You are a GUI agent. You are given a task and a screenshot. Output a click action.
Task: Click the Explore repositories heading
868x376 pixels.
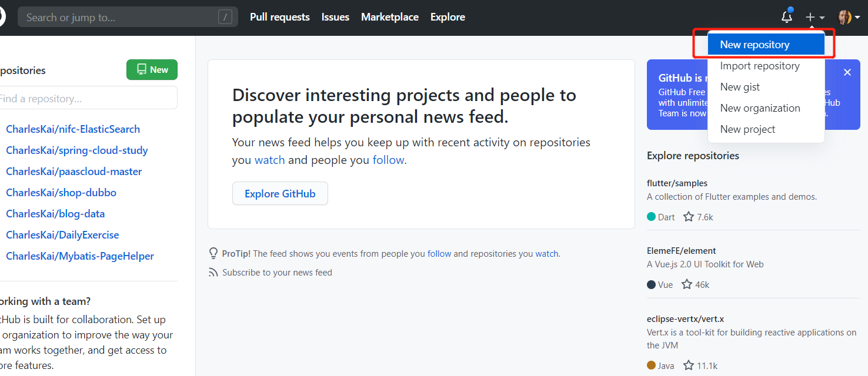[x=693, y=156]
